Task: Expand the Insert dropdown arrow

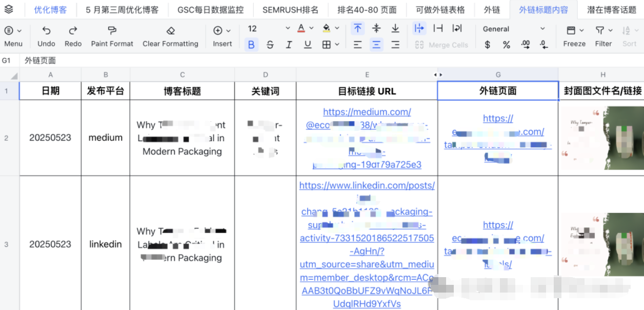Action: 228,30
